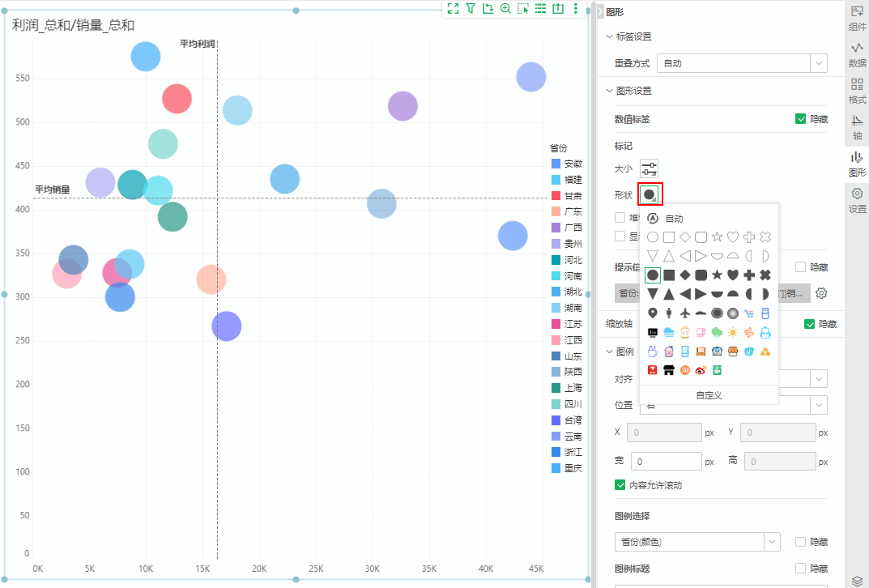Viewport: 869px width, 588px height.
Task: Click 自定义 in the shape picker
Action: (x=709, y=395)
